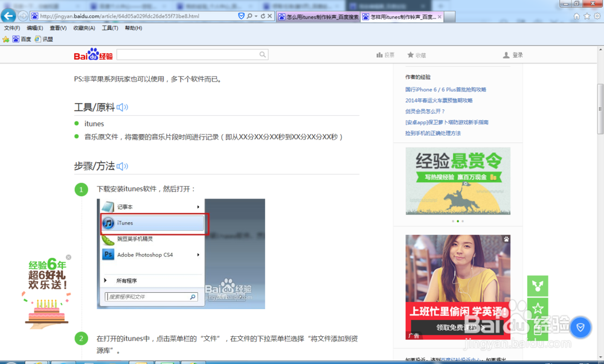
Task: Click the search magnifier in Baidu search box
Action: point(263,55)
